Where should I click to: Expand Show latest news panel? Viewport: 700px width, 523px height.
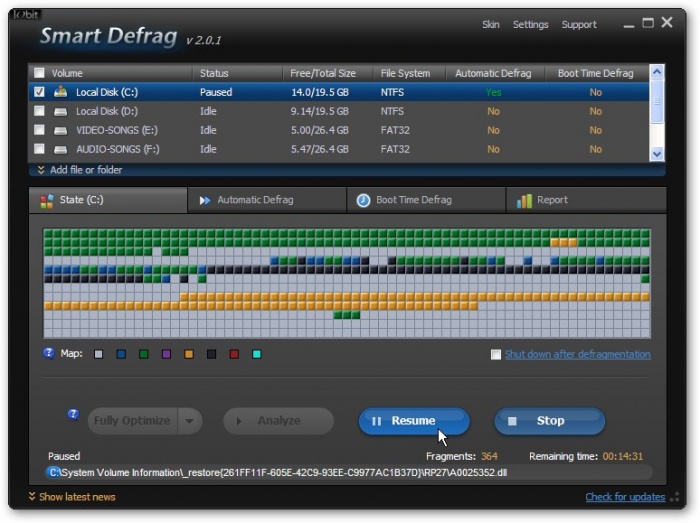tap(72, 497)
